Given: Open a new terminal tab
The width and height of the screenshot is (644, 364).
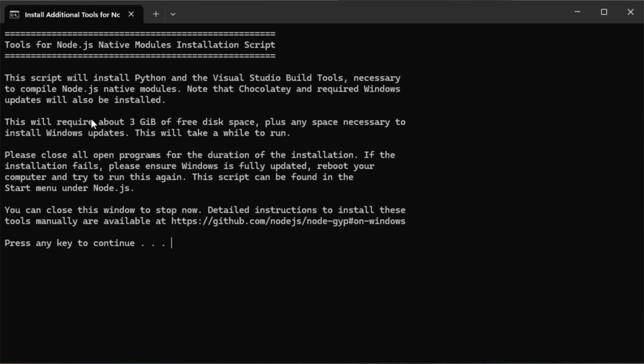Looking at the screenshot, I should pos(156,14).
